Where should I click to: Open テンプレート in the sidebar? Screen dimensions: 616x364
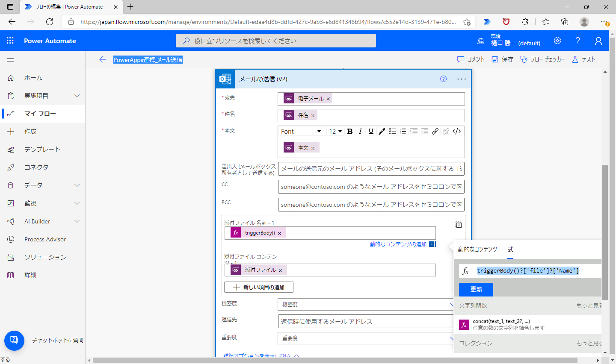point(43,150)
